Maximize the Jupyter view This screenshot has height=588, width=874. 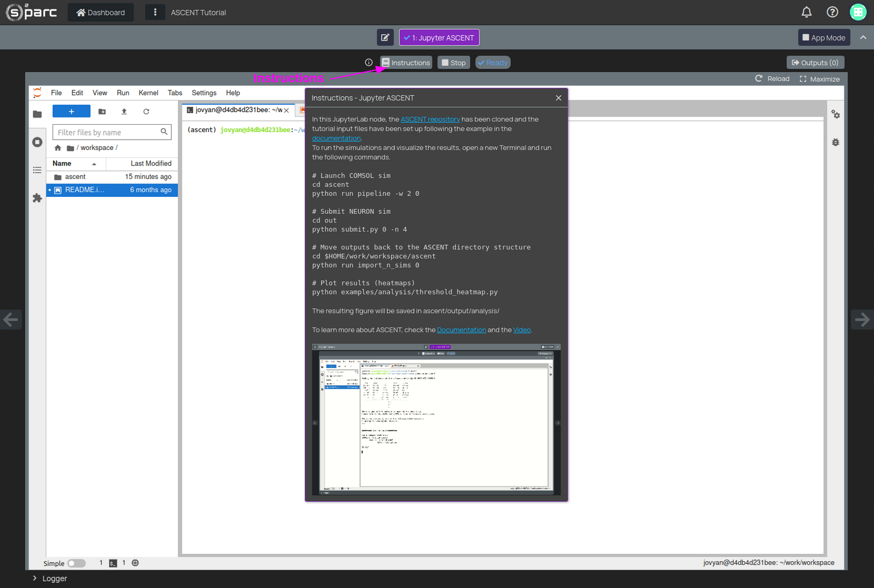pyautogui.click(x=820, y=79)
